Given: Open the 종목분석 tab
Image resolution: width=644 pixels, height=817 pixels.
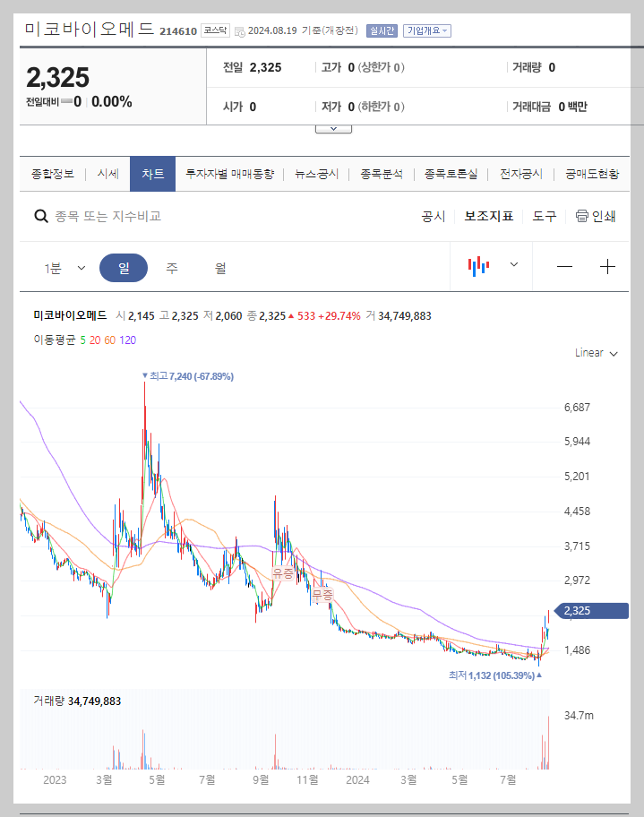Looking at the screenshot, I should (x=382, y=174).
